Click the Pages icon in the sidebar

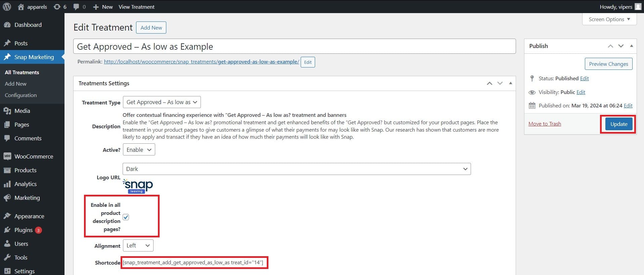pos(7,125)
